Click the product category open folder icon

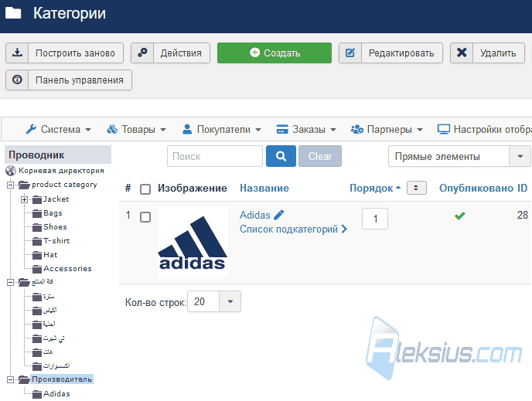pyautogui.click(x=24, y=185)
